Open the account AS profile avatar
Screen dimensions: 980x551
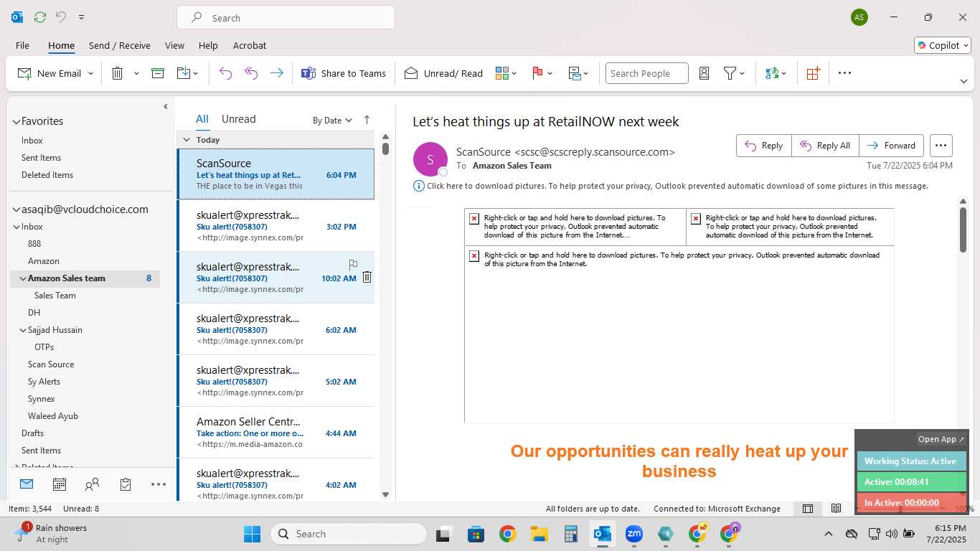(x=859, y=17)
